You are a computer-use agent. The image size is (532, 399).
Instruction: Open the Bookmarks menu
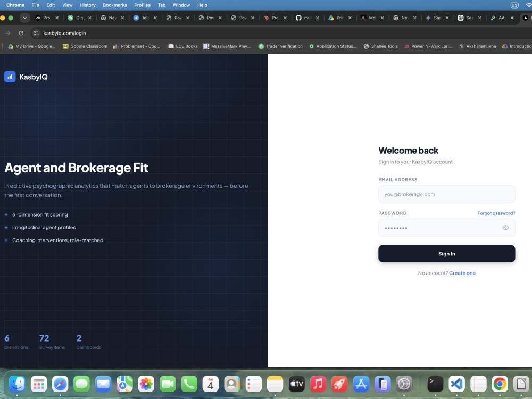pyautogui.click(x=115, y=5)
